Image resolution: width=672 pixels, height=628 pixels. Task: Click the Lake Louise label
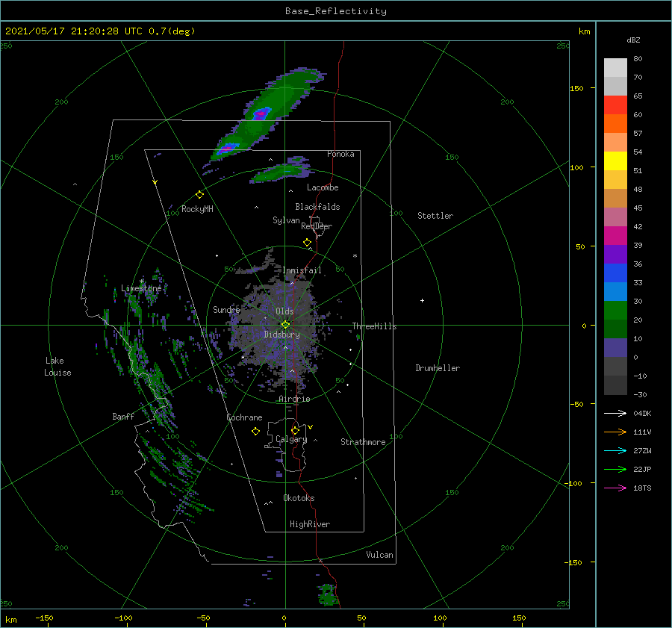[x=57, y=367]
